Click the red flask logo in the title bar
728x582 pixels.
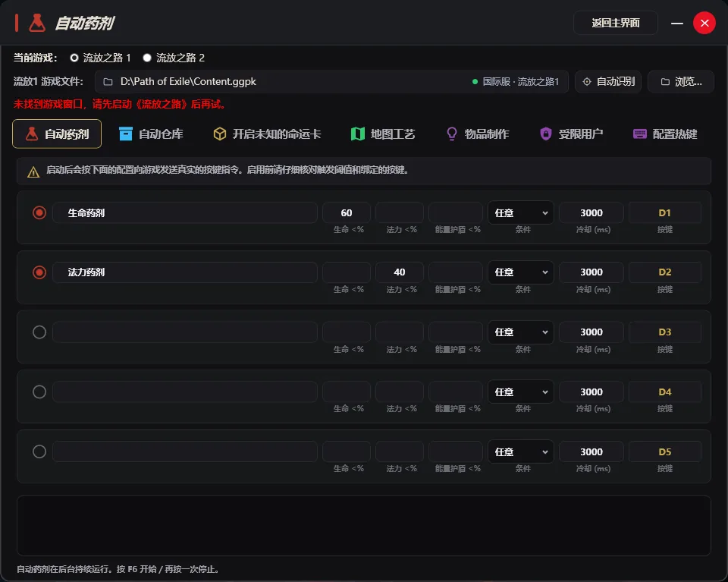[37, 23]
